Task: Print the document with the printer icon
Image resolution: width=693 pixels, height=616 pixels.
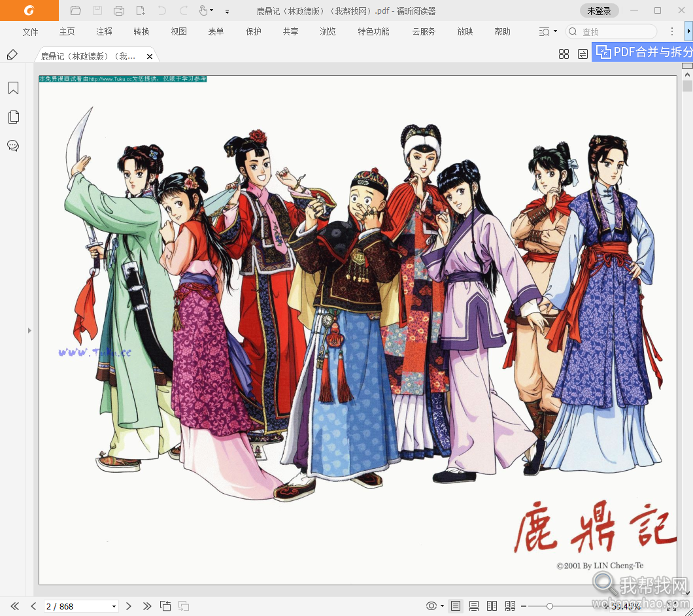Action: (119, 10)
